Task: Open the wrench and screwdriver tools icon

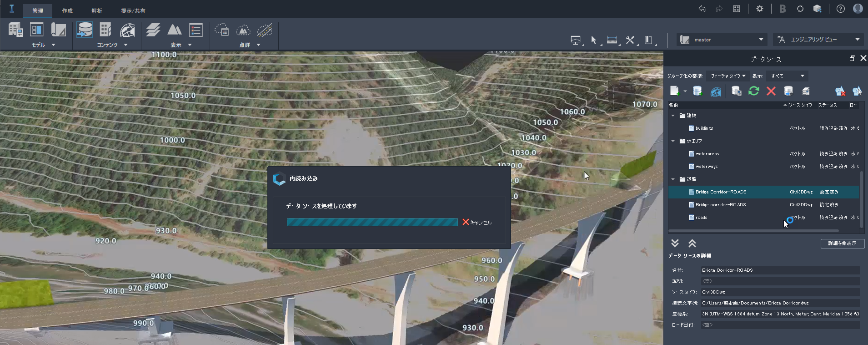Action: [630, 40]
